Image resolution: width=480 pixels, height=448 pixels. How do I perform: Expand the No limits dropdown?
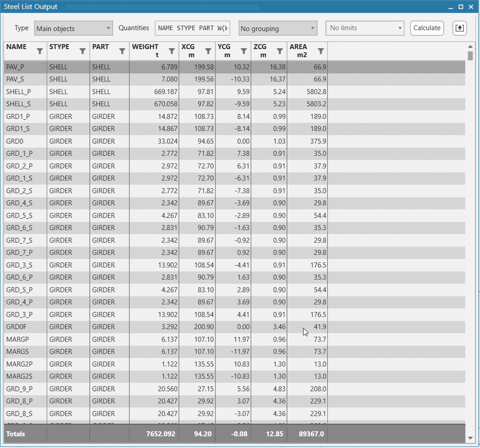tap(365, 28)
